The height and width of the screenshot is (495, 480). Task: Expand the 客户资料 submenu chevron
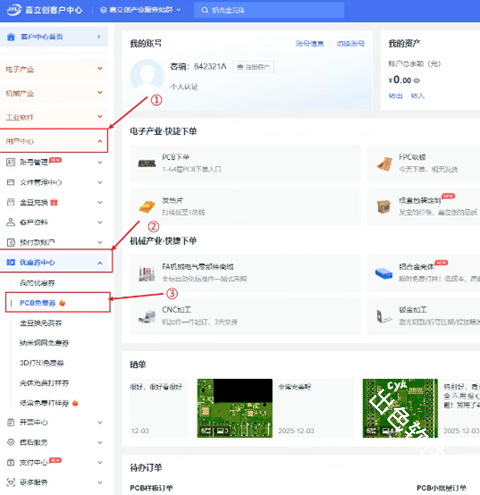coord(100,222)
